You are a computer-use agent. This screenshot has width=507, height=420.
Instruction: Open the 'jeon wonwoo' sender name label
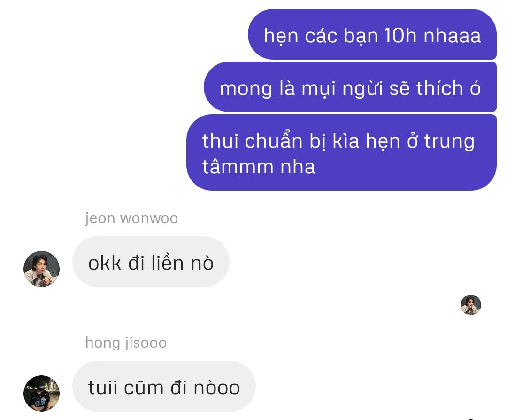pos(131,218)
